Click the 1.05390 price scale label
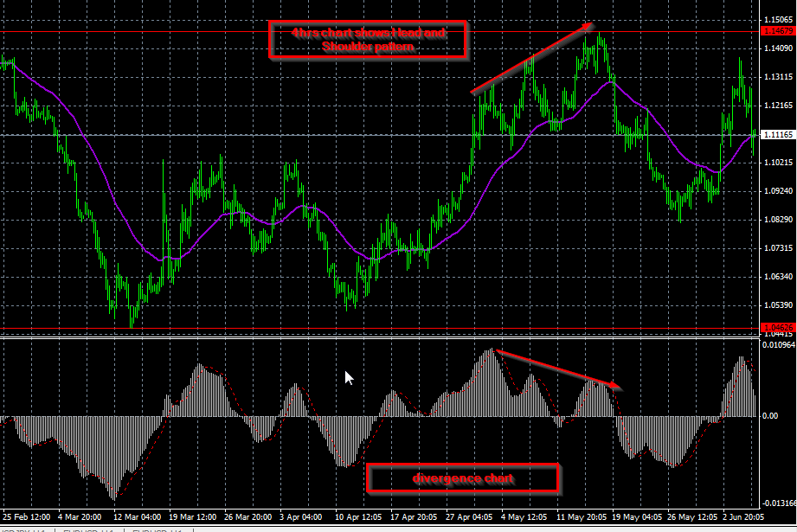Screen dimensions: 797x532 click(778, 305)
